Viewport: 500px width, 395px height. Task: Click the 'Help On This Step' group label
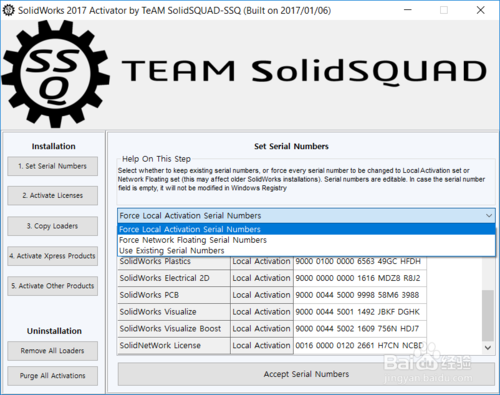(156, 159)
